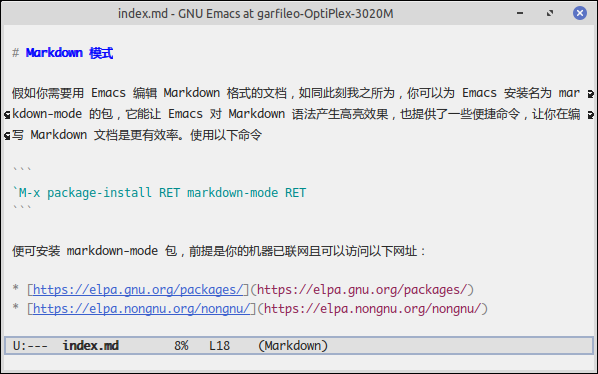Click the left-fringe wrap arrow before 'kdown-mode'
The image size is (598, 374).
click(7, 114)
